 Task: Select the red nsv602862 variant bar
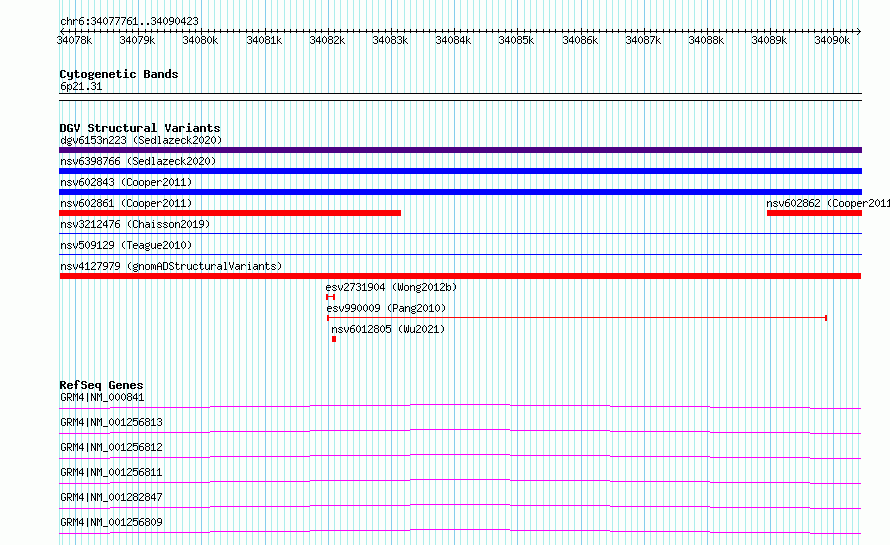(x=815, y=213)
